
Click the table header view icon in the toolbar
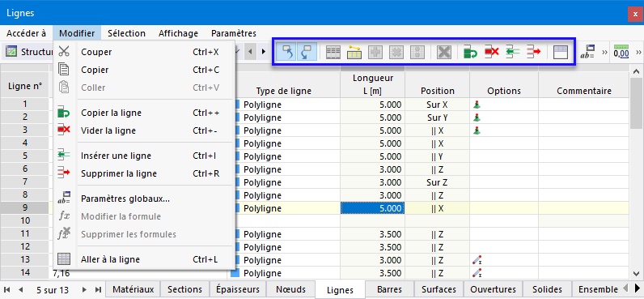pos(560,52)
